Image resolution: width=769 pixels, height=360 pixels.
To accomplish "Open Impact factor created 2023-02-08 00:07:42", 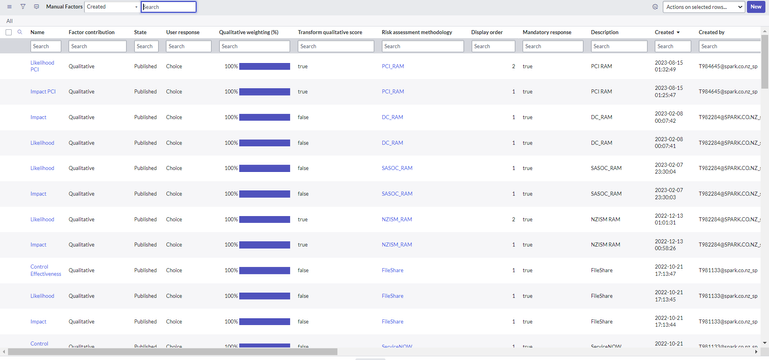I will click(x=38, y=117).
